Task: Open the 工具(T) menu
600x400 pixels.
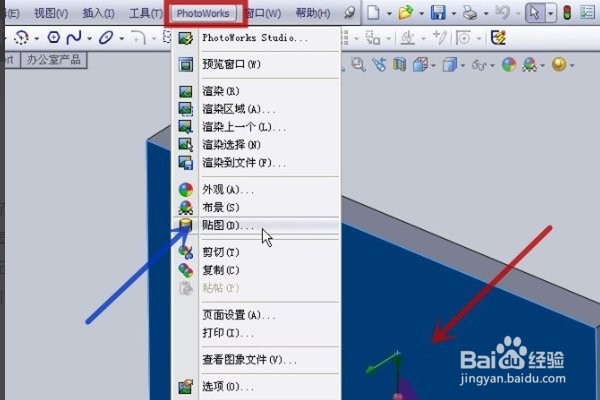Action: point(146,14)
